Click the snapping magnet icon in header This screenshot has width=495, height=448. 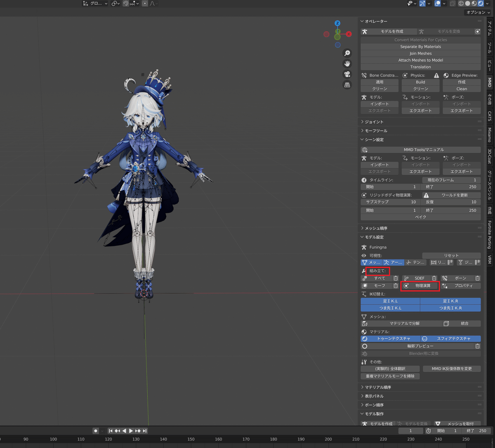(125, 3)
